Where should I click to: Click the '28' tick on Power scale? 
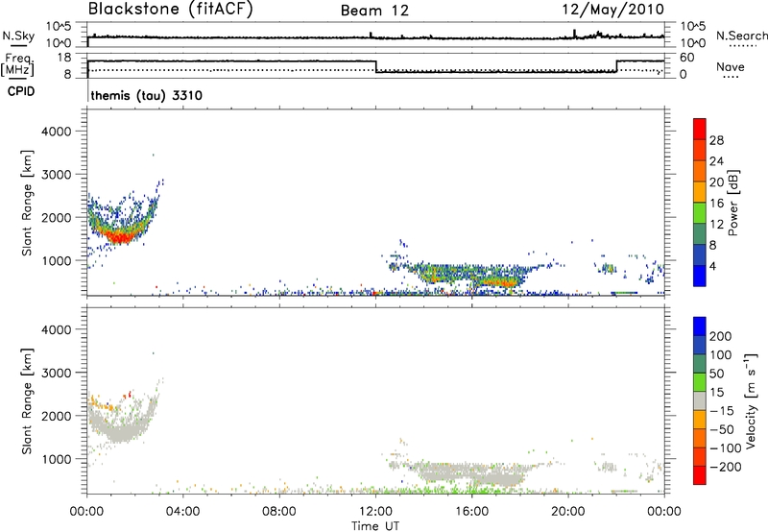(716, 140)
